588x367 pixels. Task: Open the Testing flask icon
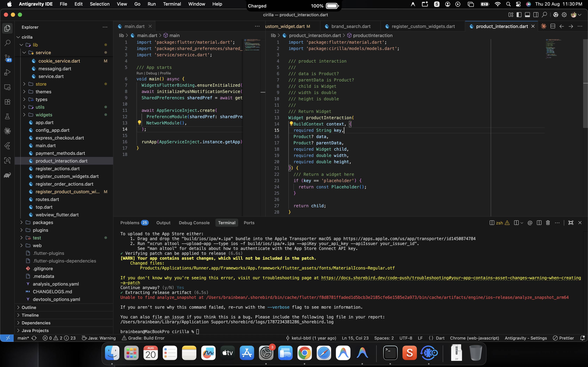[x=7, y=117]
